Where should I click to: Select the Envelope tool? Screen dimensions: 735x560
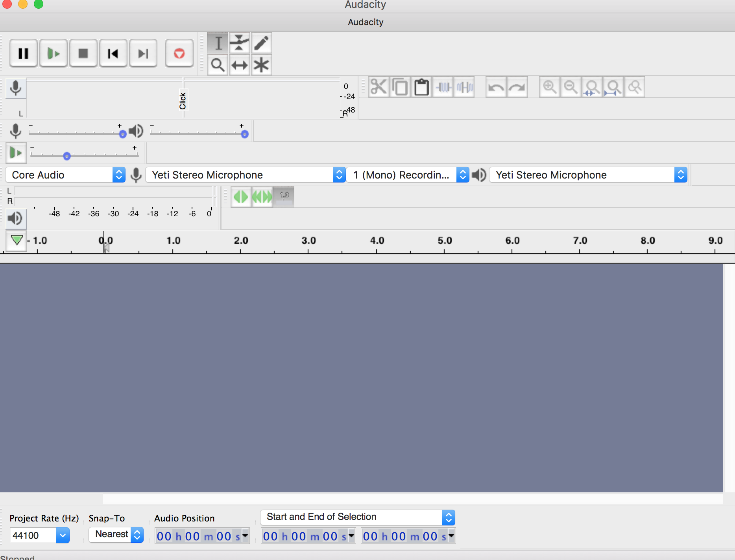tap(239, 43)
